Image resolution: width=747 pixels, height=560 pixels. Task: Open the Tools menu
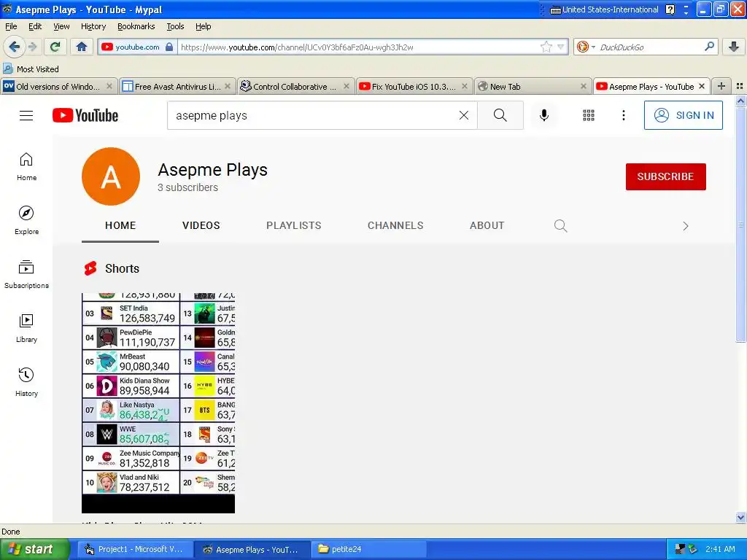pos(175,26)
